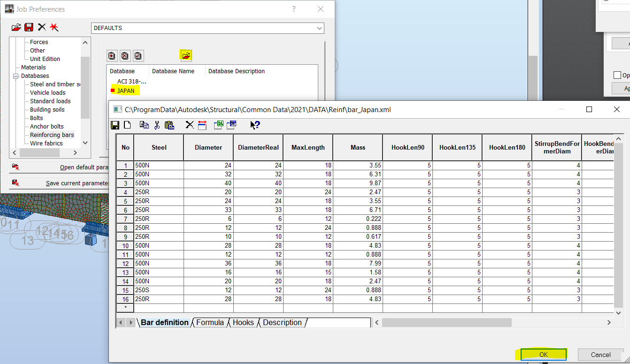Switch to the Formula tab
This screenshot has width=630, height=364.
tap(210, 322)
